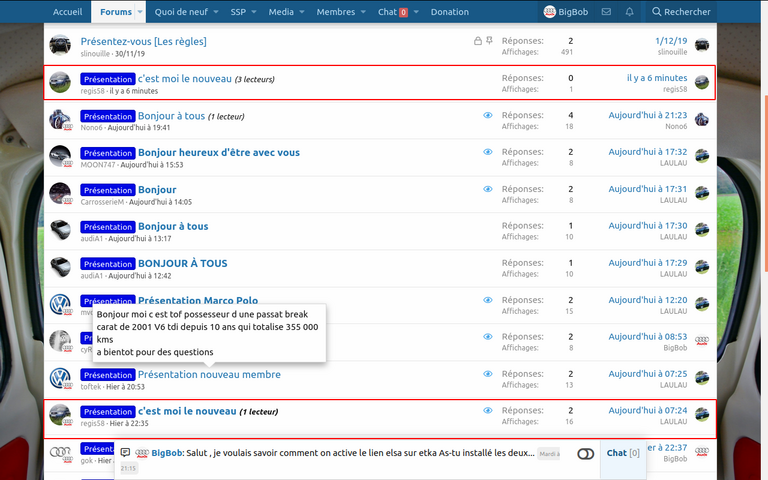Open the Bonjour à tous thread by Nono6
This screenshot has width=768, height=480.
point(171,116)
